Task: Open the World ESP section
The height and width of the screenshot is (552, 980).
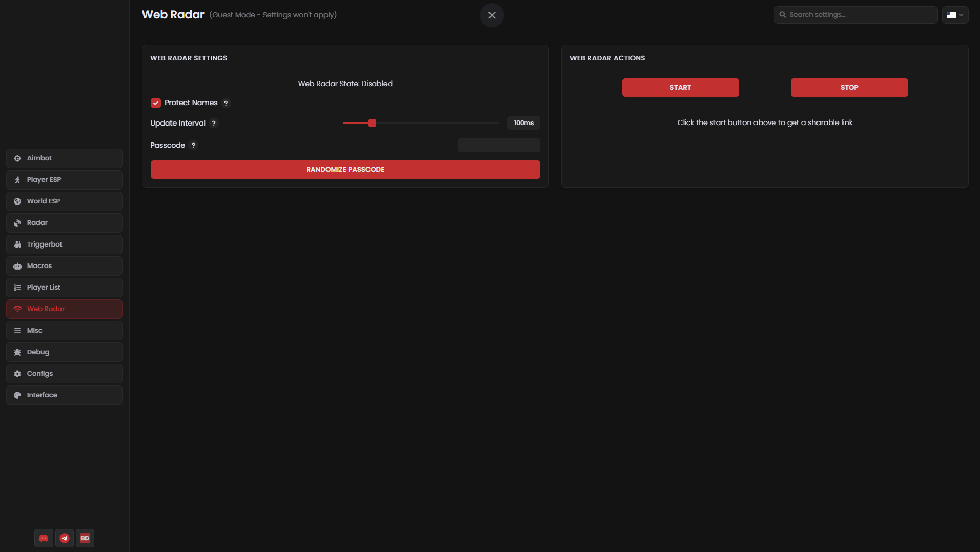Action: coord(65,201)
